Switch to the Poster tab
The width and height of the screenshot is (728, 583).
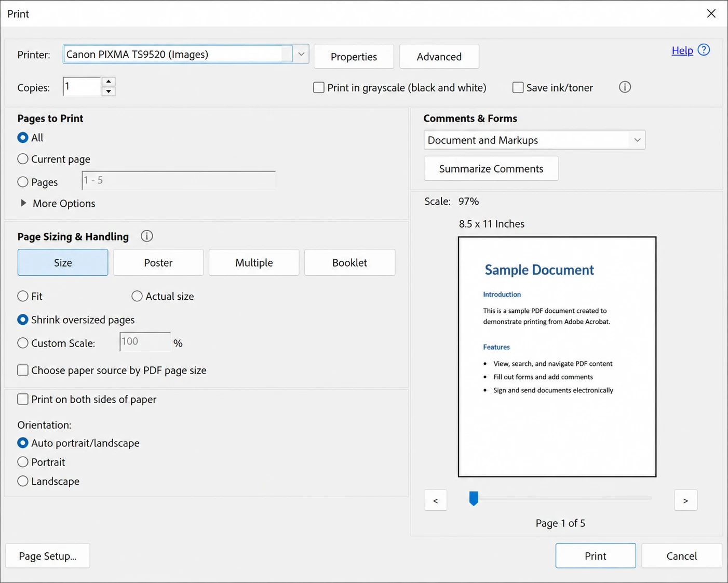(158, 262)
